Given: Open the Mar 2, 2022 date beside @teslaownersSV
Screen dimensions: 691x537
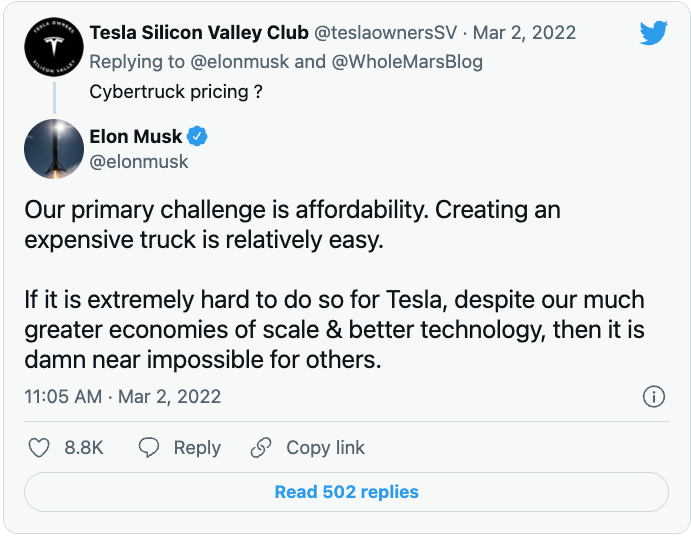Looking at the screenshot, I should pyautogui.click(x=524, y=32).
